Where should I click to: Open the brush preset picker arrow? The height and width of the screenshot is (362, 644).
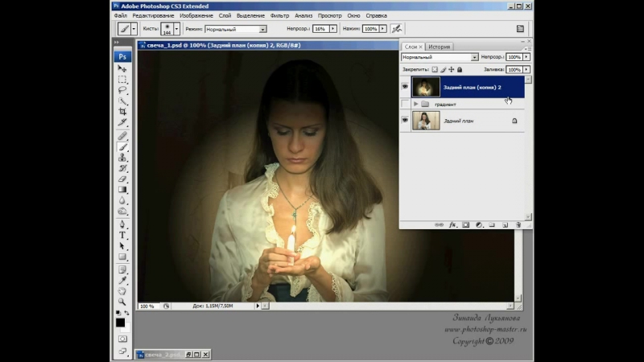(176, 29)
